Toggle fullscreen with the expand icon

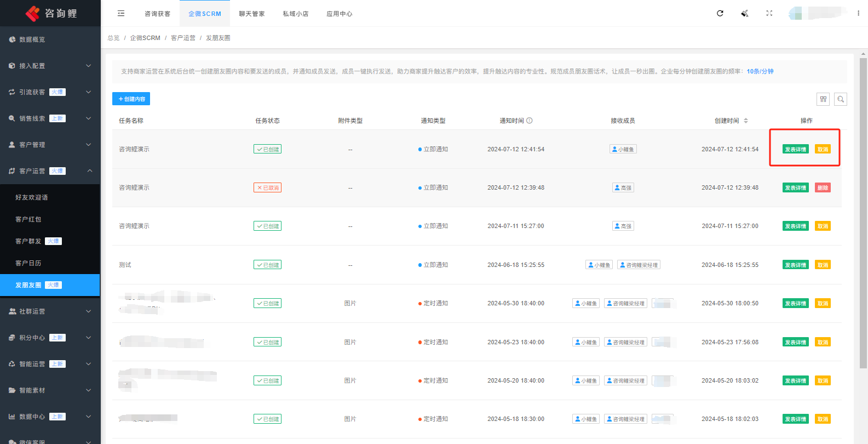[x=769, y=13]
